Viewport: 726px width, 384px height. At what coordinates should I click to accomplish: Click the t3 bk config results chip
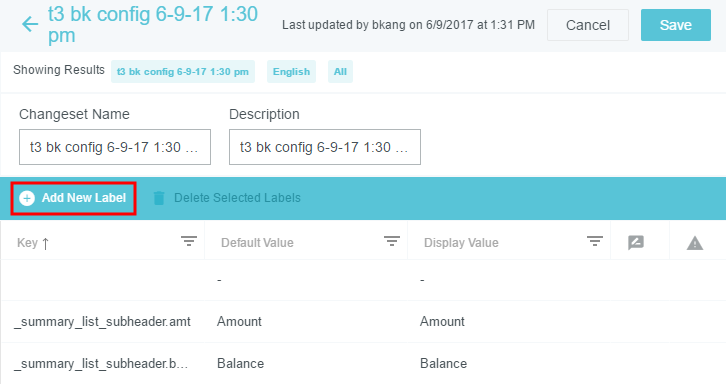[183, 72]
